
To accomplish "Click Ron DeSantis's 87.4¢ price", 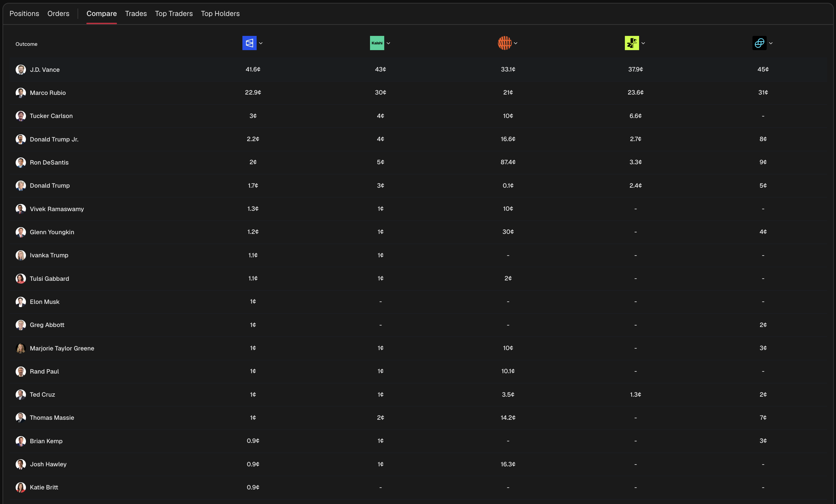I will (508, 162).
